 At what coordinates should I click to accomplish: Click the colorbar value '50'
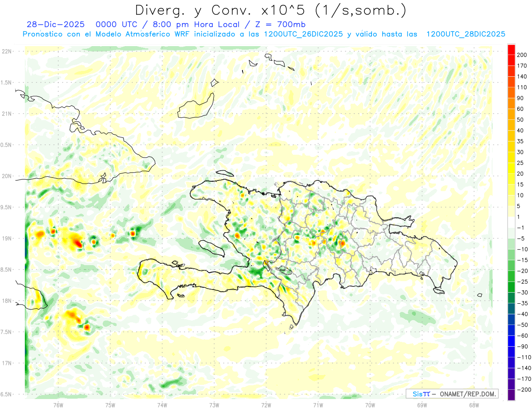pos(521,120)
